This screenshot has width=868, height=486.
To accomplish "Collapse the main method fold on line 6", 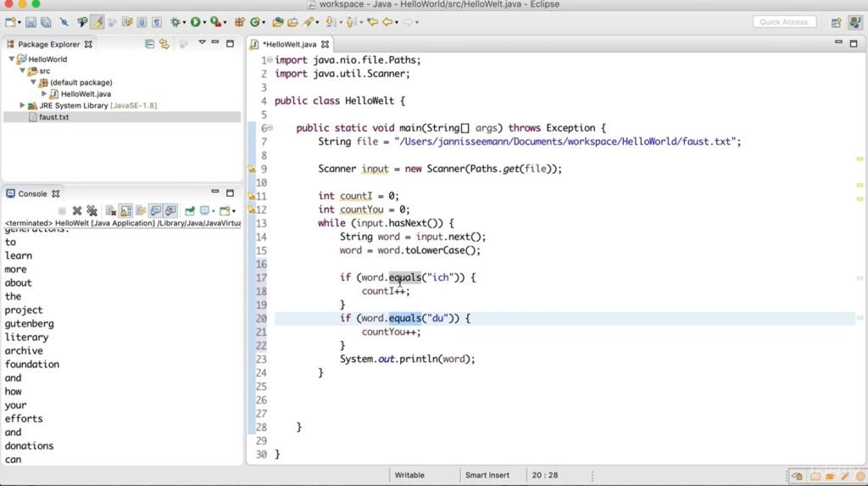I will click(x=270, y=128).
